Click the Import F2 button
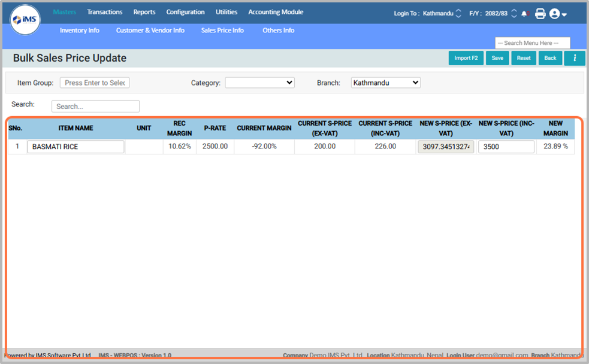The width and height of the screenshot is (589, 364). [x=466, y=58]
